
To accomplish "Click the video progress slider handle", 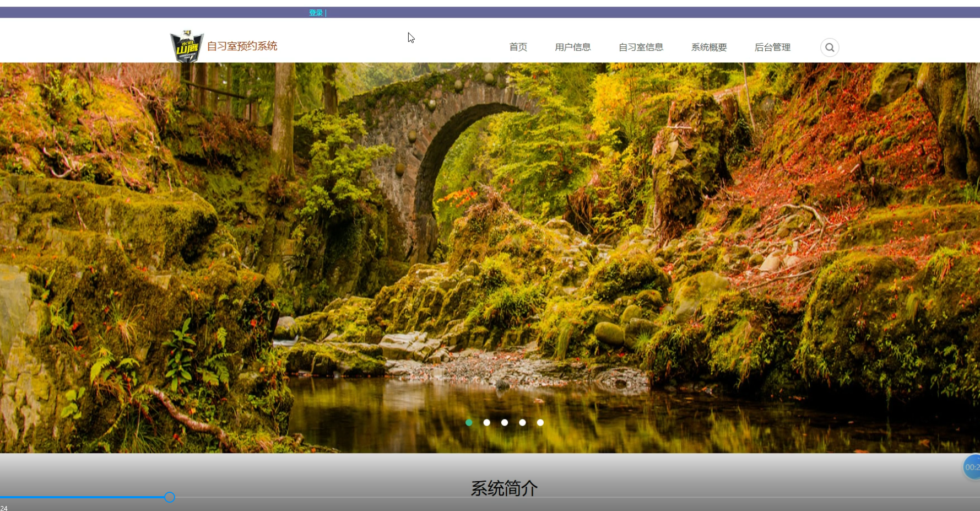I will point(170,497).
